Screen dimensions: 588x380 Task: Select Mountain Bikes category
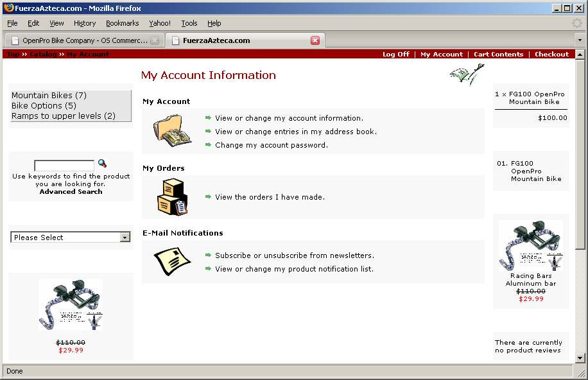point(49,96)
